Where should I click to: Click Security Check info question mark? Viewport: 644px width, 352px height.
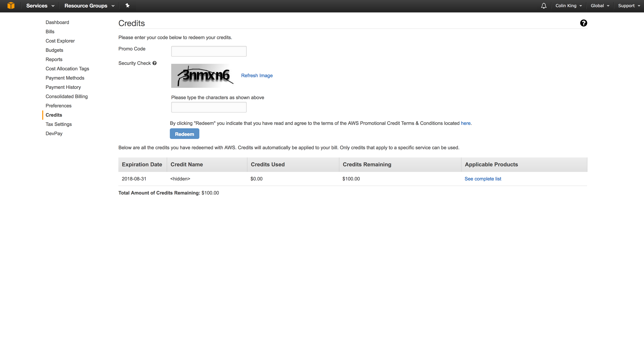[x=155, y=63]
